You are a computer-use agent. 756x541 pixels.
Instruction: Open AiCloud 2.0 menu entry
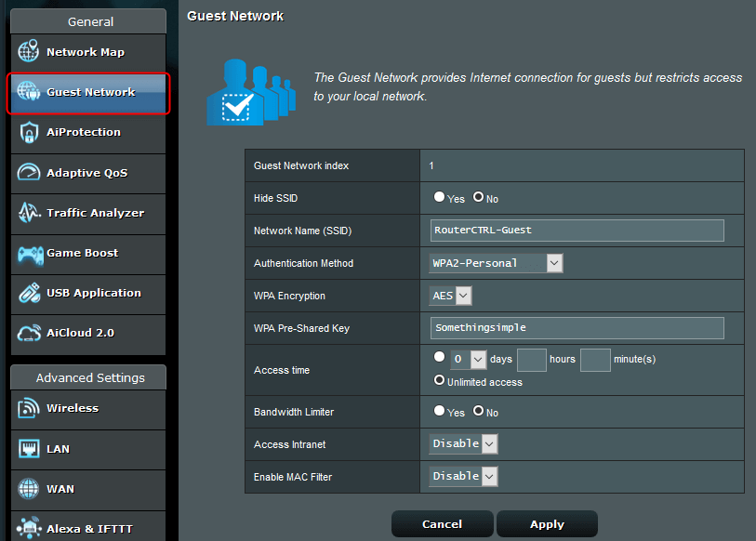(x=88, y=335)
